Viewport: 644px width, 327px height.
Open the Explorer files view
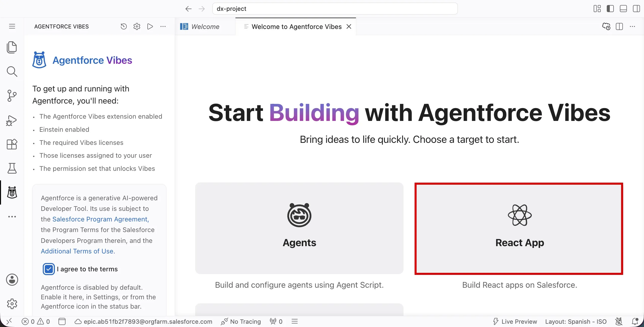point(12,47)
